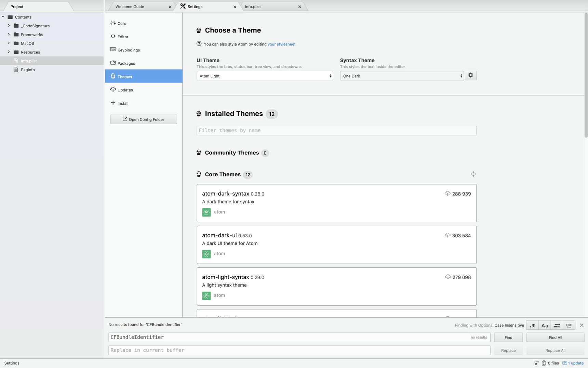Click the Find button

point(508,337)
